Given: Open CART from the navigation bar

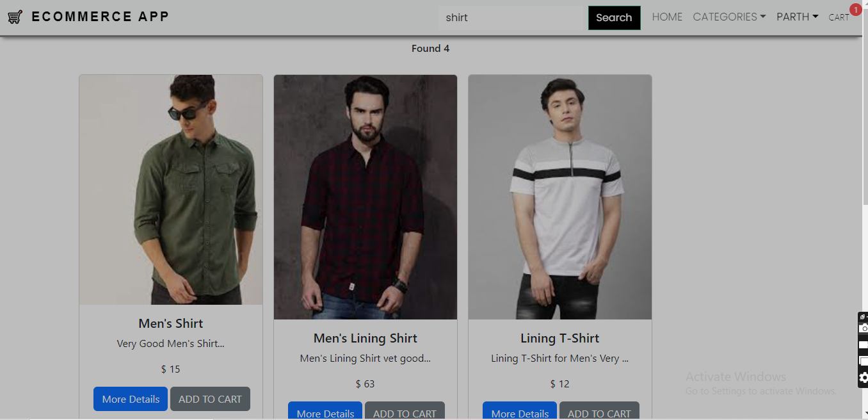Looking at the screenshot, I should point(838,18).
